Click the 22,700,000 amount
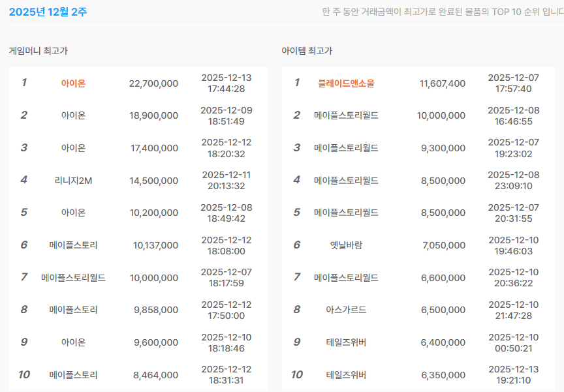This screenshot has width=564, height=392. click(153, 83)
